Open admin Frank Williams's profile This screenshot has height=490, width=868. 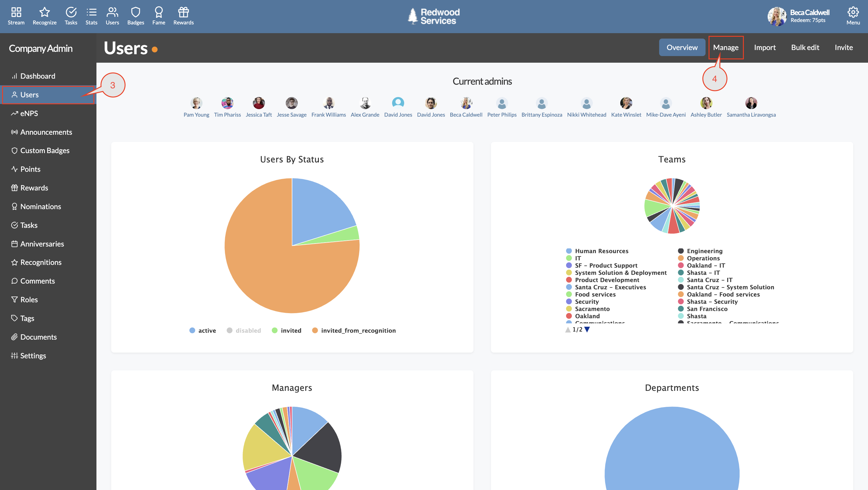point(329,107)
